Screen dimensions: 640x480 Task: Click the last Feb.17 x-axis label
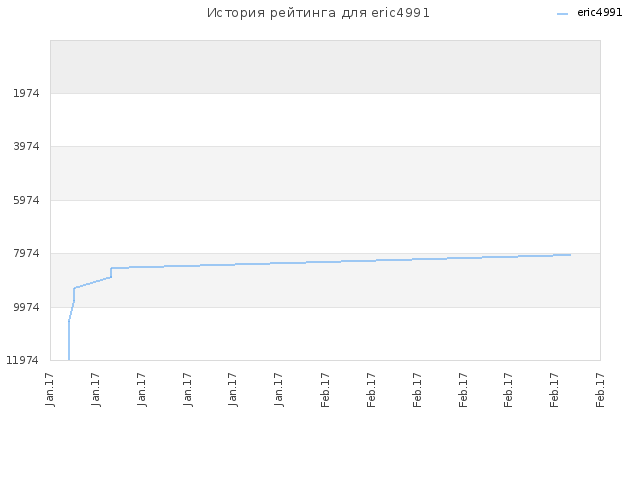pos(600,389)
